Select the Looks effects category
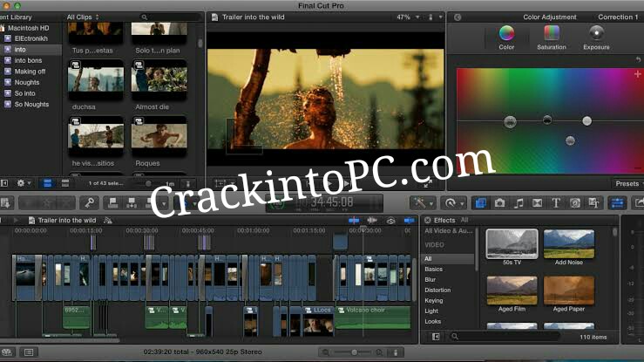The width and height of the screenshot is (644, 362). (432, 321)
